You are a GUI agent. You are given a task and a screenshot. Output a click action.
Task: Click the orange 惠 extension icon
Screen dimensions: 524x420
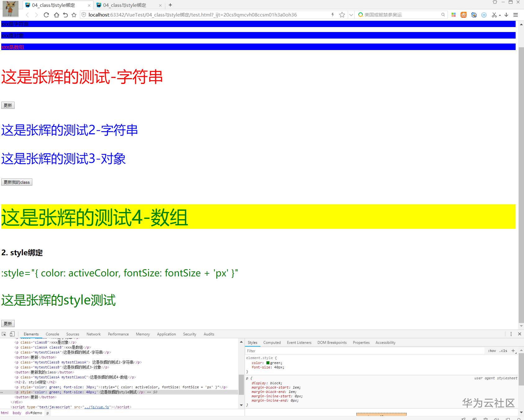tap(463, 15)
